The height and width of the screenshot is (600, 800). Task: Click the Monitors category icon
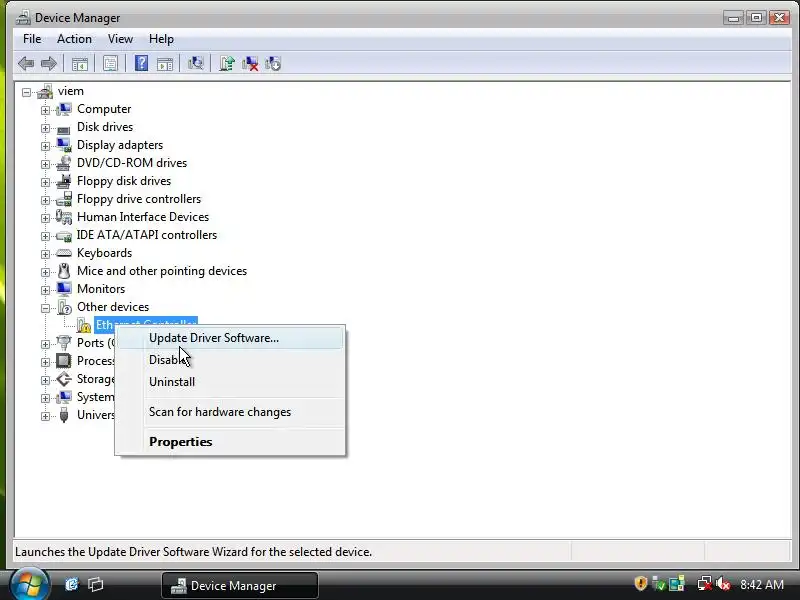pos(64,289)
